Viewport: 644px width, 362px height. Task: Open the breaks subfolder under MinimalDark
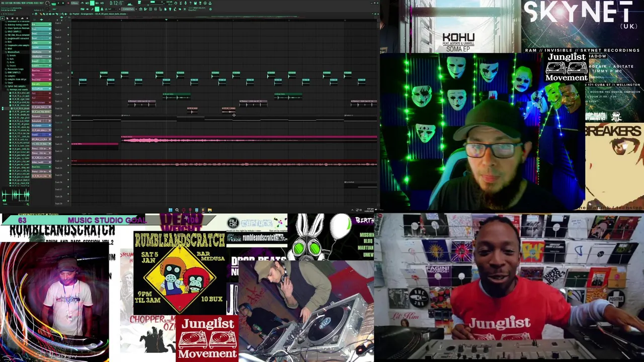coord(13,55)
